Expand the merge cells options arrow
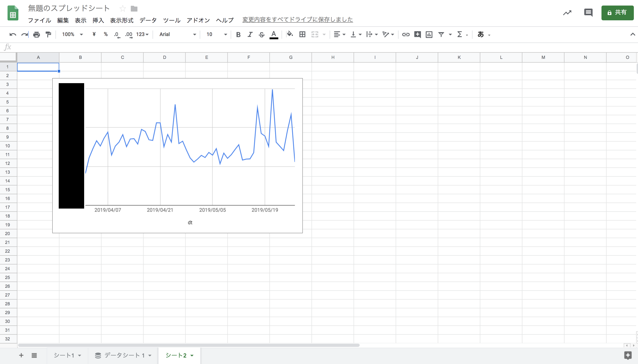638x364 pixels. point(324,34)
